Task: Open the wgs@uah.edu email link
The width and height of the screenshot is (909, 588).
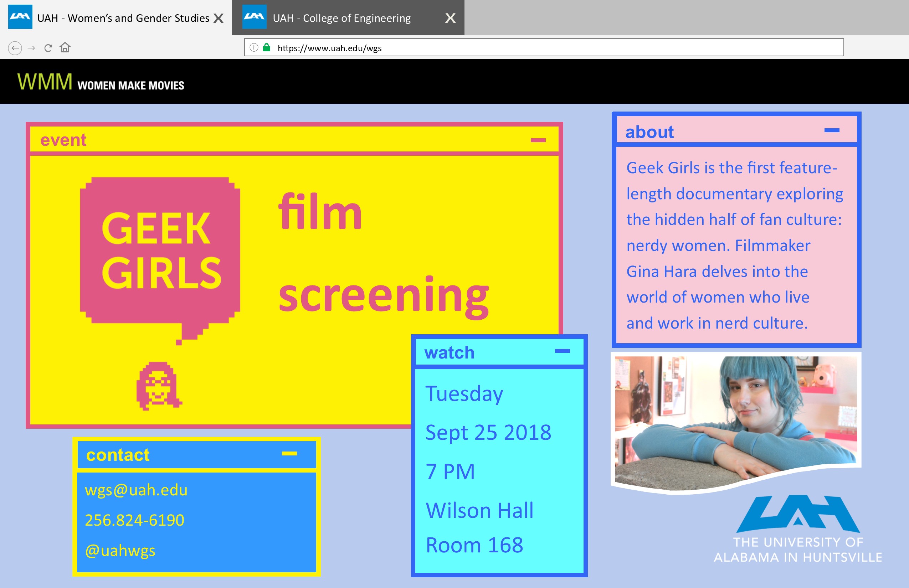Action: click(136, 490)
